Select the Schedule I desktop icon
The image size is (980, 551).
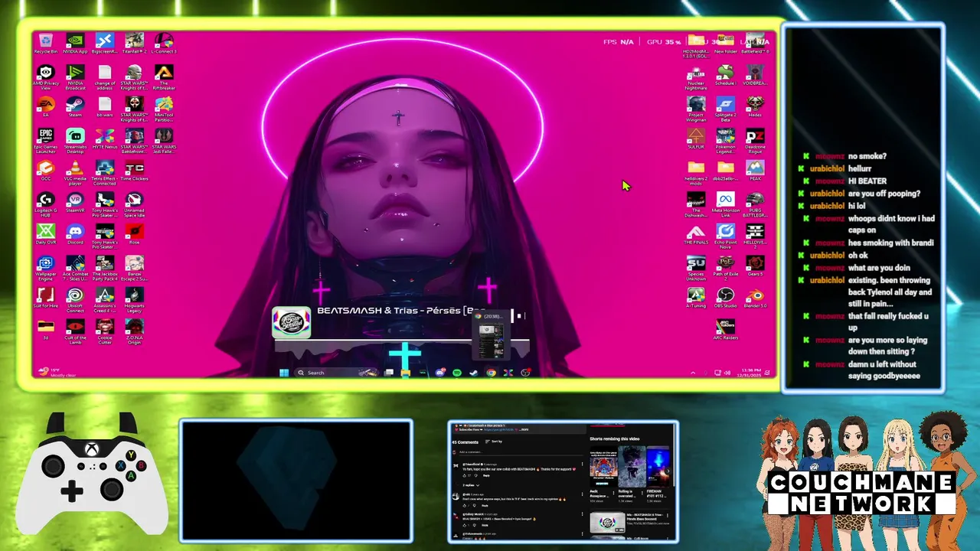coord(725,75)
